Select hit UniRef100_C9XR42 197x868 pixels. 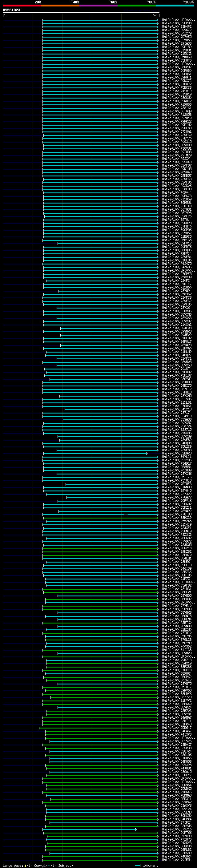pos(177,802)
